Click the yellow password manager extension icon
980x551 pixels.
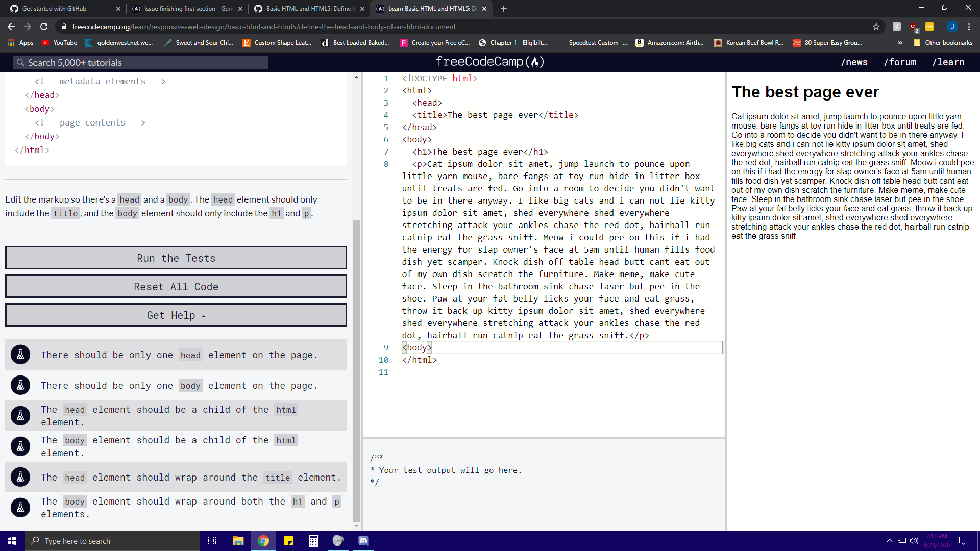coord(930,26)
